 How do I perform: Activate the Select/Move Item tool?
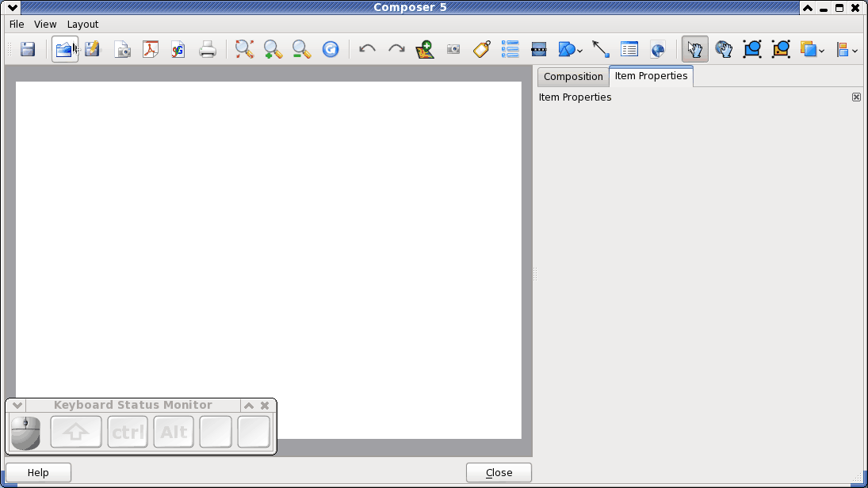click(x=694, y=49)
